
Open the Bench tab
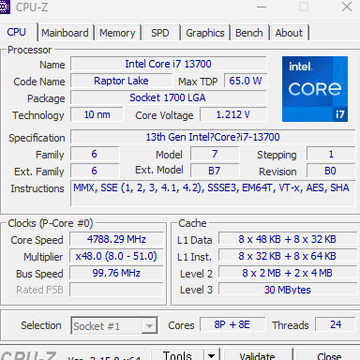(249, 33)
